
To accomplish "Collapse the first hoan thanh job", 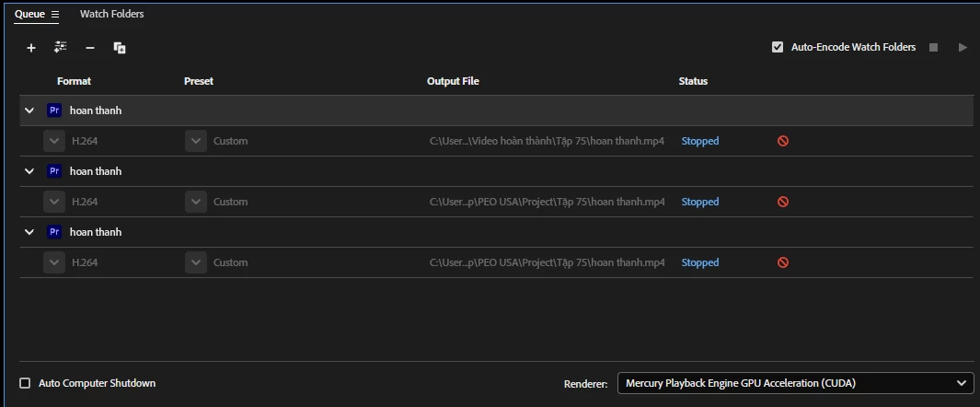I will coord(29,110).
